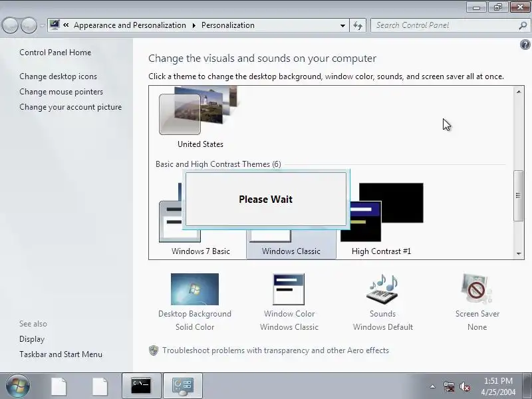Click the muted volume tray icon

(464, 386)
